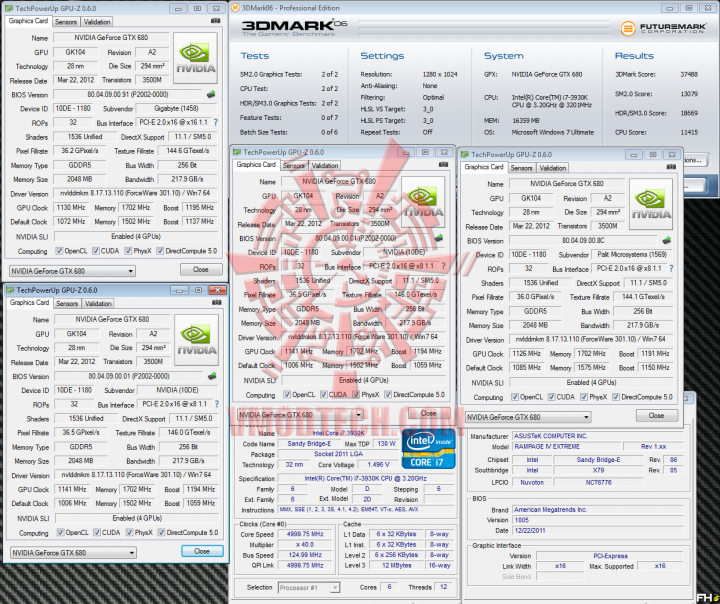Click Close button in Palit GPU-Z window
Screen dimensions: 720x604
tap(656, 415)
